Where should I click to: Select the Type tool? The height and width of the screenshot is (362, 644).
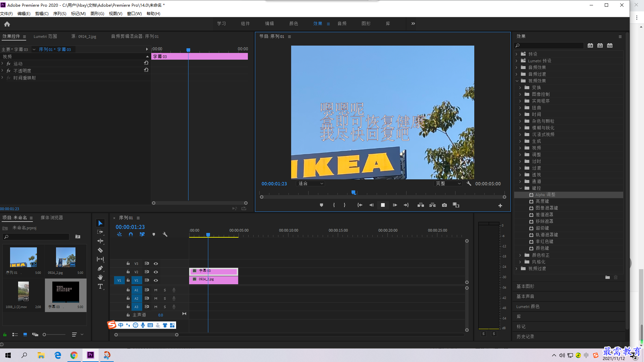click(x=100, y=286)
